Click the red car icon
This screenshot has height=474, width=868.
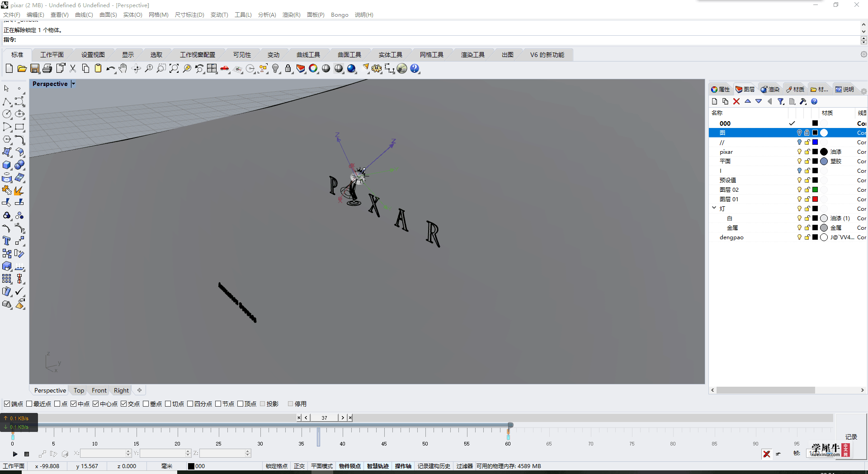click(x=225, y=68)
